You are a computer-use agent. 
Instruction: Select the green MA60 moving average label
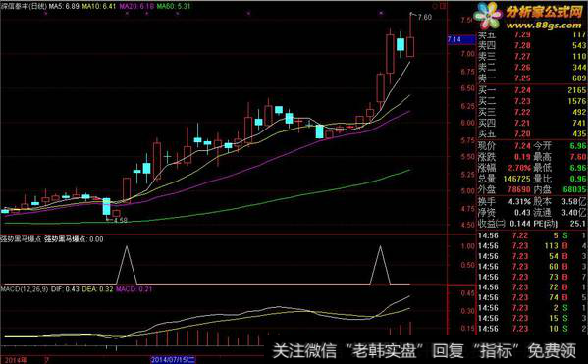(174, 6)
